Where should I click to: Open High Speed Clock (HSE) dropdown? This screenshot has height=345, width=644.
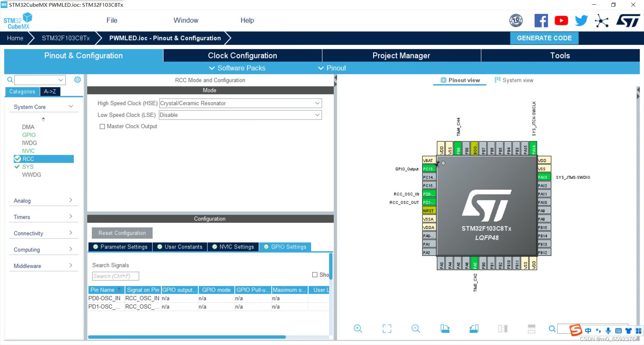click(240, 103)
